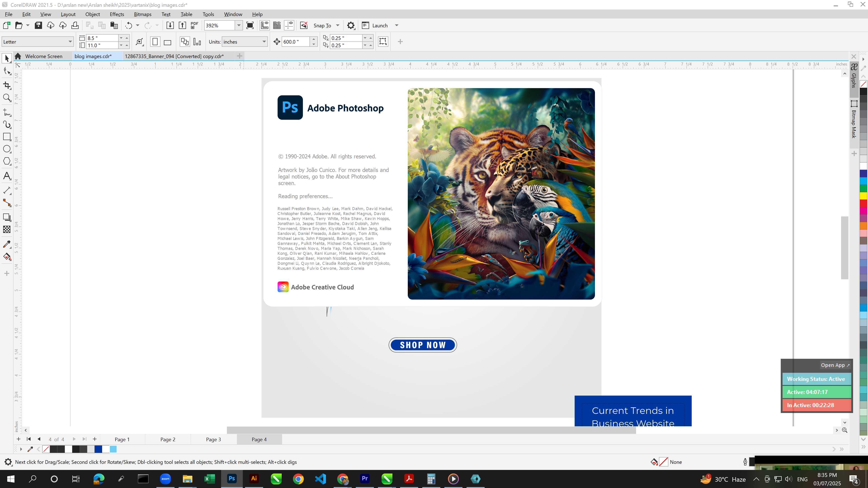868x488 pixels.
Task: Open the Object menu
Action: 93,14
